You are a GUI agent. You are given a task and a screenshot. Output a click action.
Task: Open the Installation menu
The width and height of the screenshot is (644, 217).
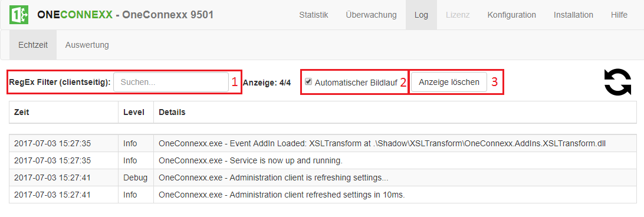pyautogui.click(x=573, y=15)
